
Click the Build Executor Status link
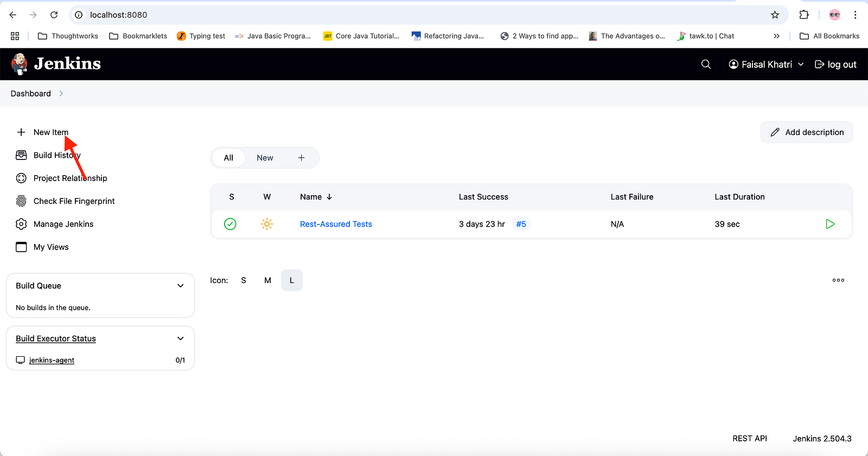point(56,338)
